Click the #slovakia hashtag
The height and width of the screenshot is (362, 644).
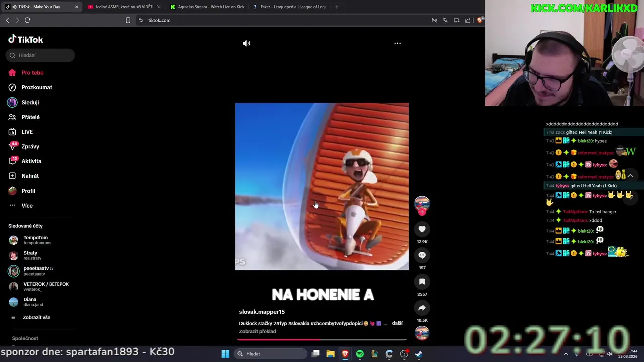click(x=299, y=323)
